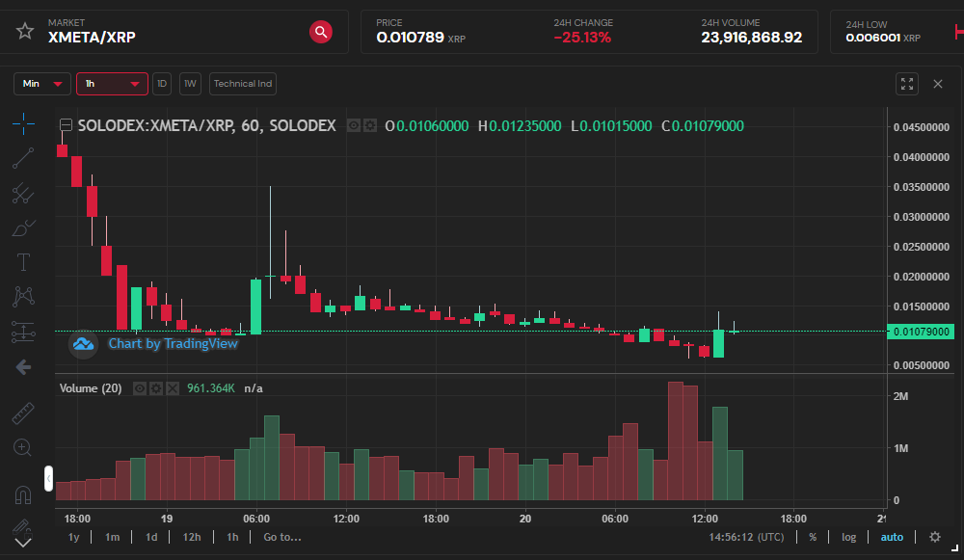Open the 1h interval dropdown
Viewport: 964px width, 560px height.
(x=111, y=84)
